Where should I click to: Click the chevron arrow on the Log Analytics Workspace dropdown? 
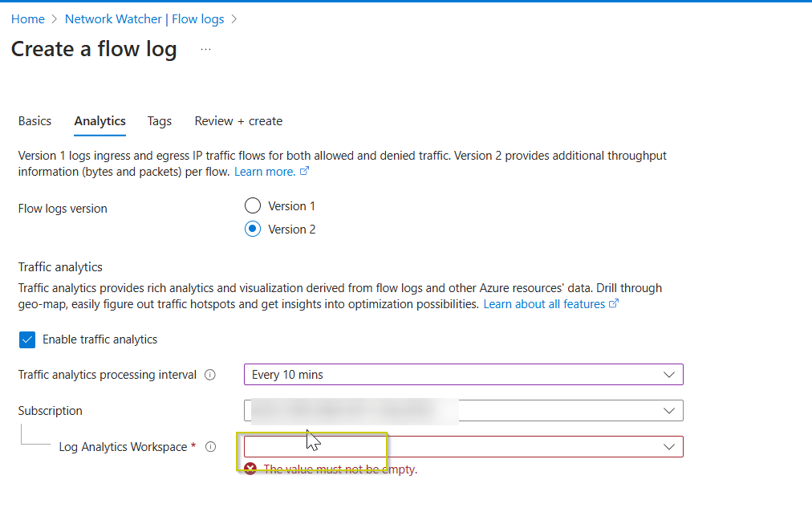coord(669,447)
